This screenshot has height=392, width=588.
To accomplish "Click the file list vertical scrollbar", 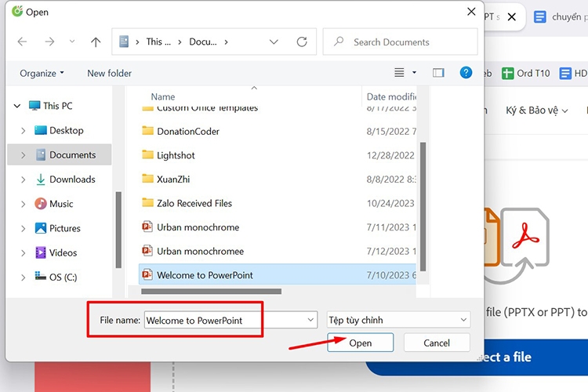I will coord(423,206).
